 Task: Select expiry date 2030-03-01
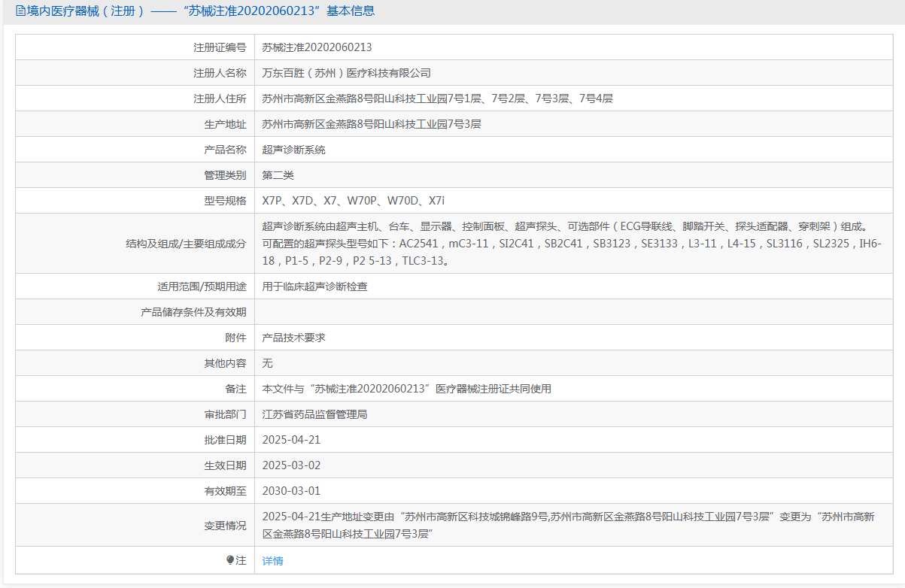tap(291, 491)
